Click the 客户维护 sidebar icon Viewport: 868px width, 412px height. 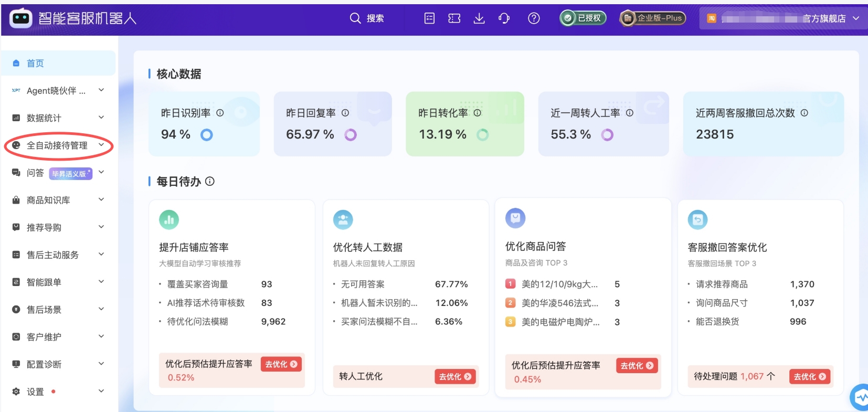click(x=16, y=337)
